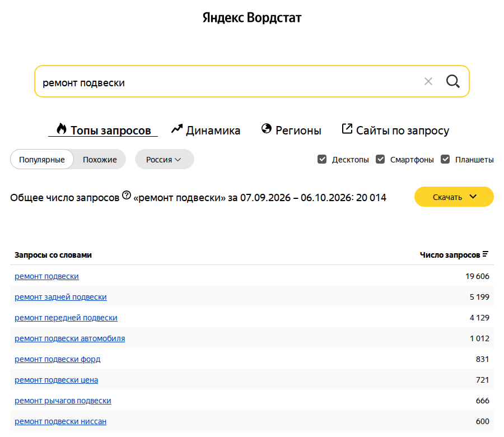Open the ремонт задней подвески query link
504x437 pixels.
60,297
